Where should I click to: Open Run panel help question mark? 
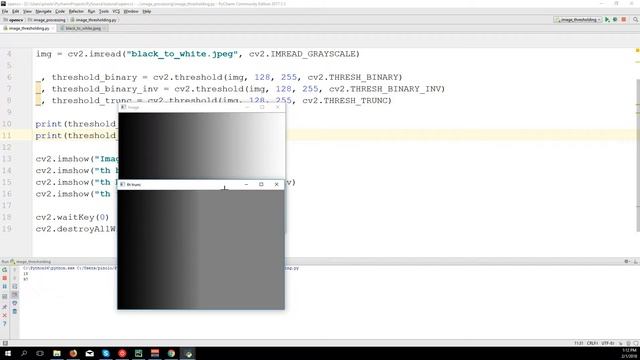coord(4,324)
